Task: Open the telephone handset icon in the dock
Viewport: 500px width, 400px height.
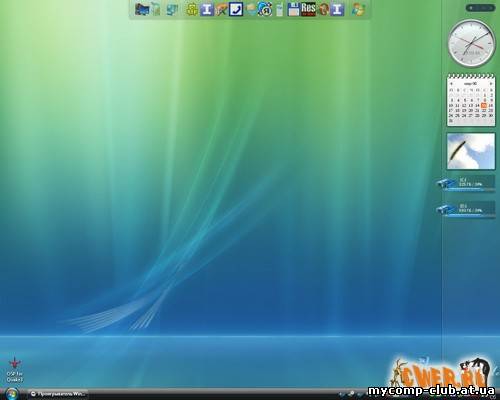Action: pos(236,9)
